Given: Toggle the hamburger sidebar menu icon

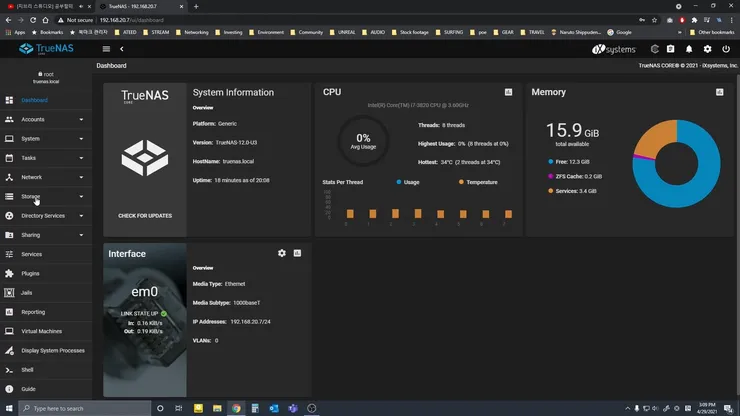Looking at the screenshot, I should click(x=106, y=49).
